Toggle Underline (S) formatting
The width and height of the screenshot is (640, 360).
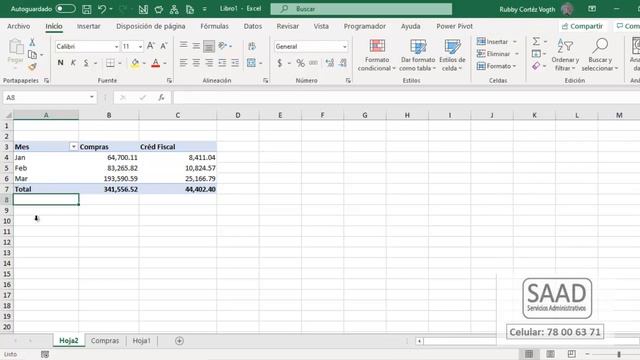click(86, 63)
